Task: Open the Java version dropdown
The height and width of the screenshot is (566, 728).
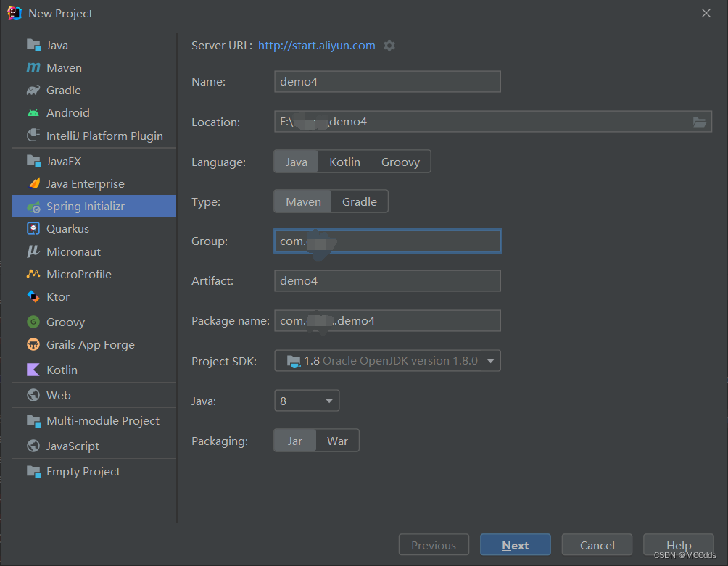Action: [x=307, y=400]
